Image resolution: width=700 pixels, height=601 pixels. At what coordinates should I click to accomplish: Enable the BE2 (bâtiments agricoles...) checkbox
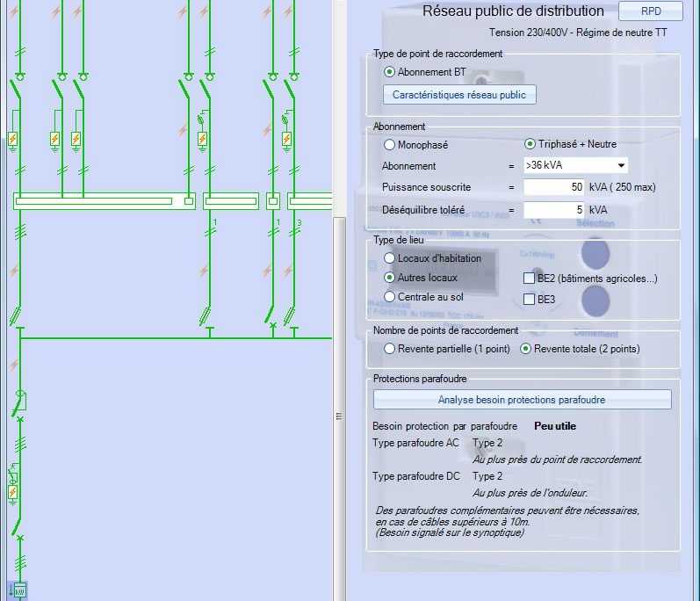click(x=529, y=279)
